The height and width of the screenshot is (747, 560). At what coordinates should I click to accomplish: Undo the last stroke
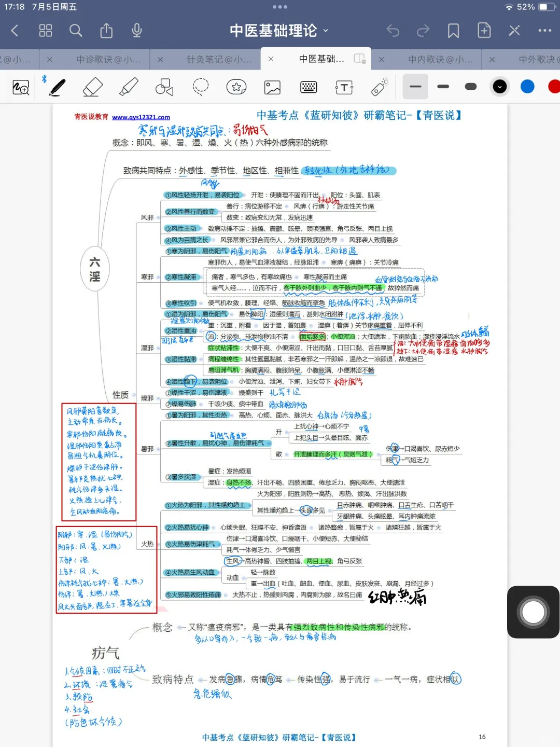pyautogui.click(x=393, y=31)
